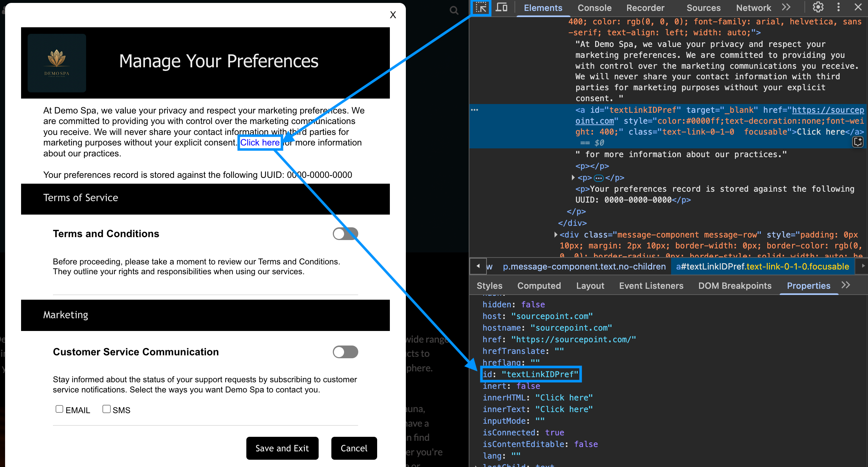This screenshot has height=467, width=868.
Task: Click the 'Marketing' section header
Action: (205, 315)
